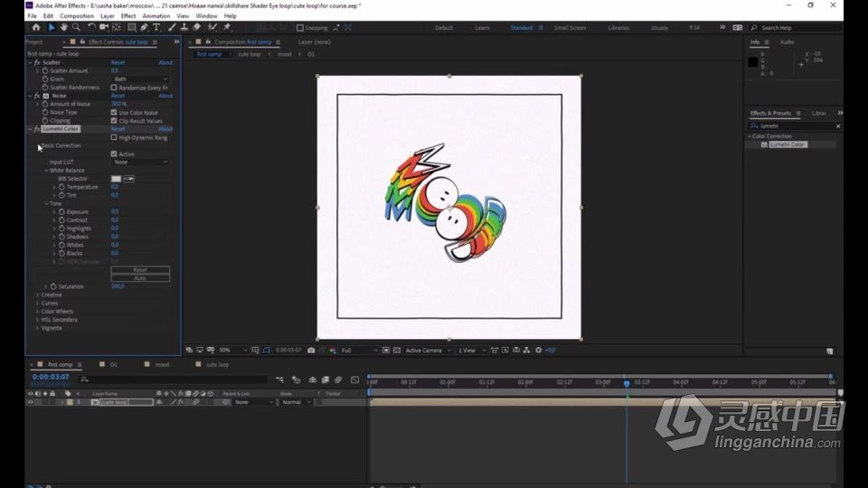
Task: Open the 50% magnification dropdown
Action: [232, 351]
